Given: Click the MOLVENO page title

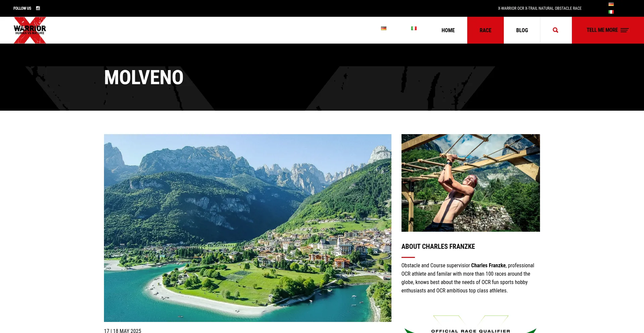Looking at the screenshot, I should [144, 77].
